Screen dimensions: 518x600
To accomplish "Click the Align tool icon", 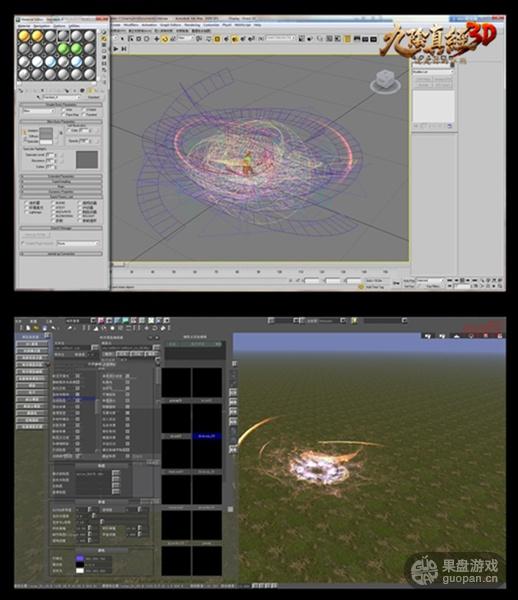I will 310,39.
